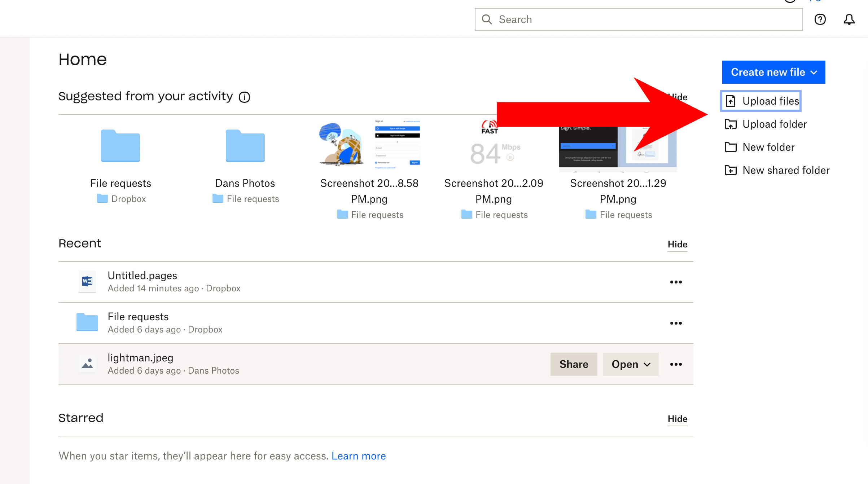Open more options for lightman.jpeg
The image size is (868, 484).
[x=676, y=364]
